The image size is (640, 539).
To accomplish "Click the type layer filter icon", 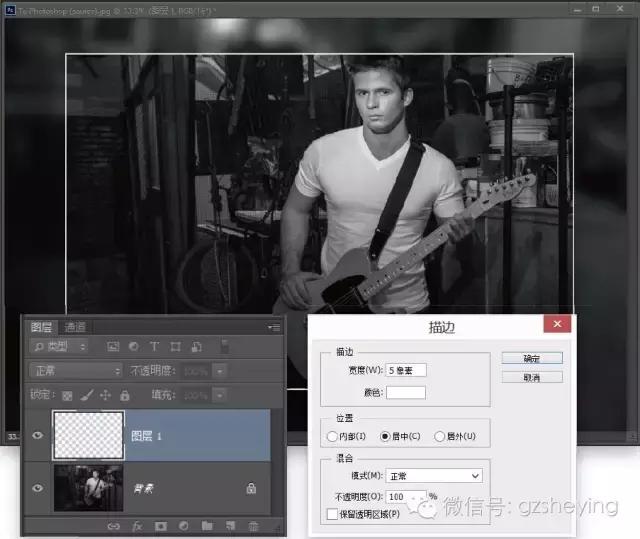I will pos(154,346).
